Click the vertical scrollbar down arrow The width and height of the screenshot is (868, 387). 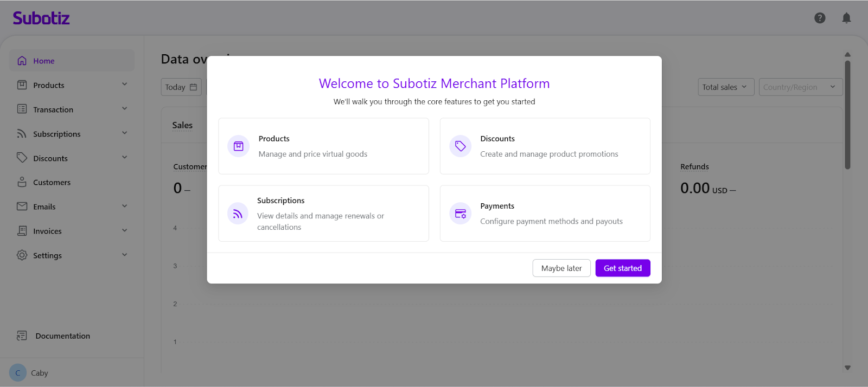point(847,368)
